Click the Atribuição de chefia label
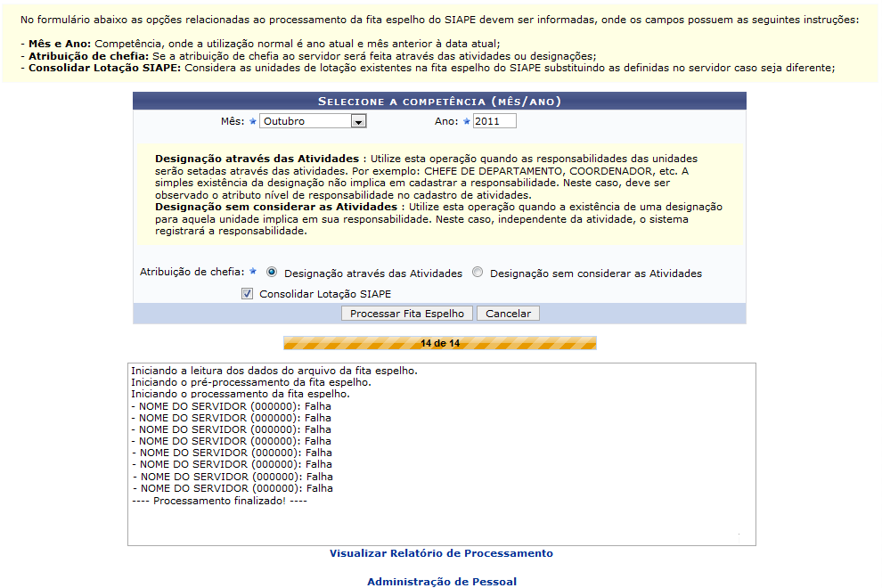 pyautogui.click(x=192, y=272)
